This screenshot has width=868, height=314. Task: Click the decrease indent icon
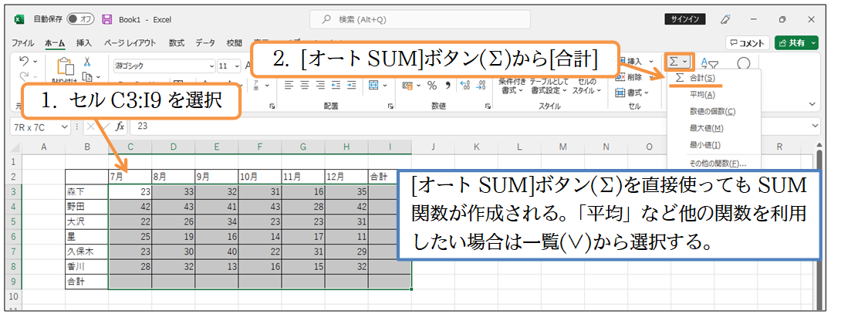pos(336,86)
